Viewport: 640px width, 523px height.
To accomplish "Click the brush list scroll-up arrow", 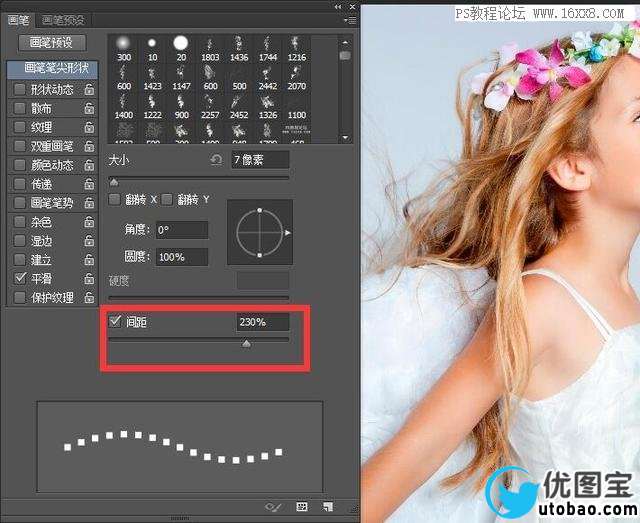I will pyautogui.click(x=345, y=42).
